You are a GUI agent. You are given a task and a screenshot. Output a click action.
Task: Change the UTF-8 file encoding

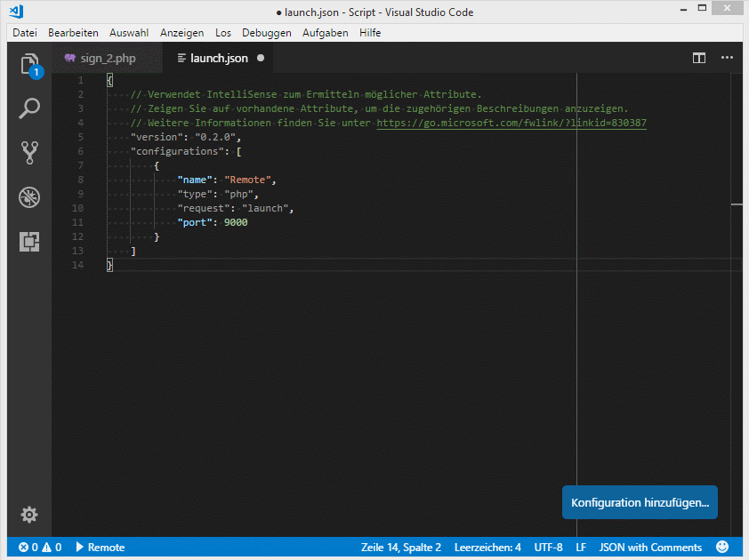click(x=548, y=548)
